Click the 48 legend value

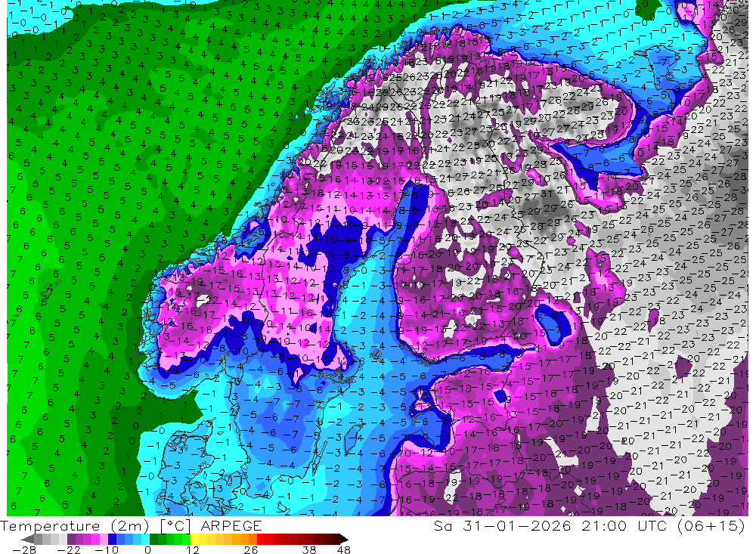click(344, 549)
